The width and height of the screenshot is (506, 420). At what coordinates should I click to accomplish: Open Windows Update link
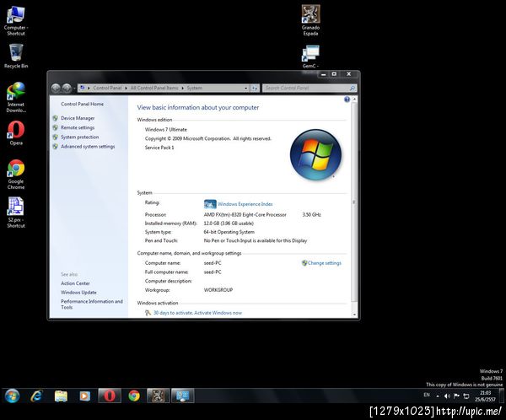(x=78, y=292)
